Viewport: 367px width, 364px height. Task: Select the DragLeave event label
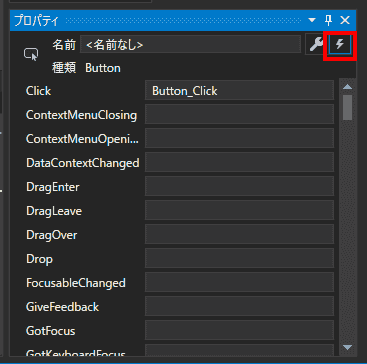tap(54, 211)
